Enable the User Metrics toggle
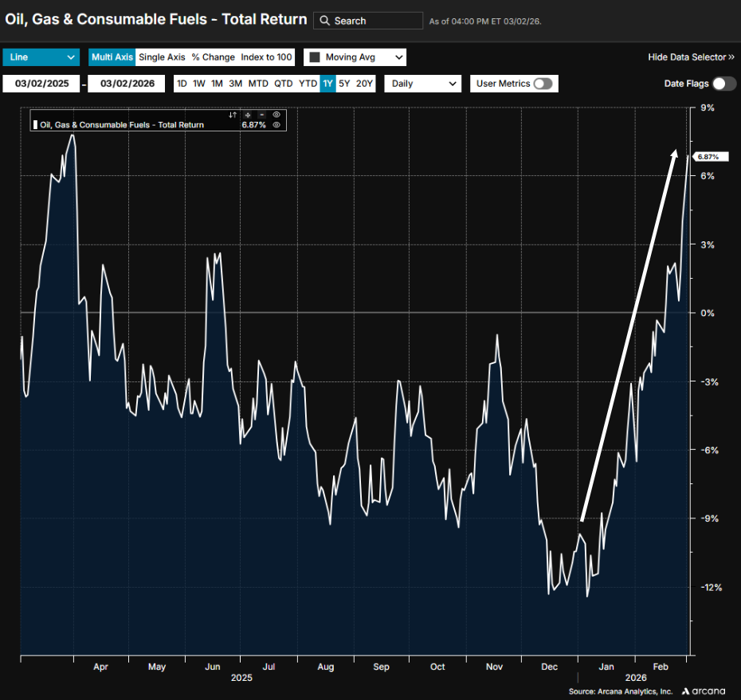Screen dimensions: 741x700 (543, 84)
